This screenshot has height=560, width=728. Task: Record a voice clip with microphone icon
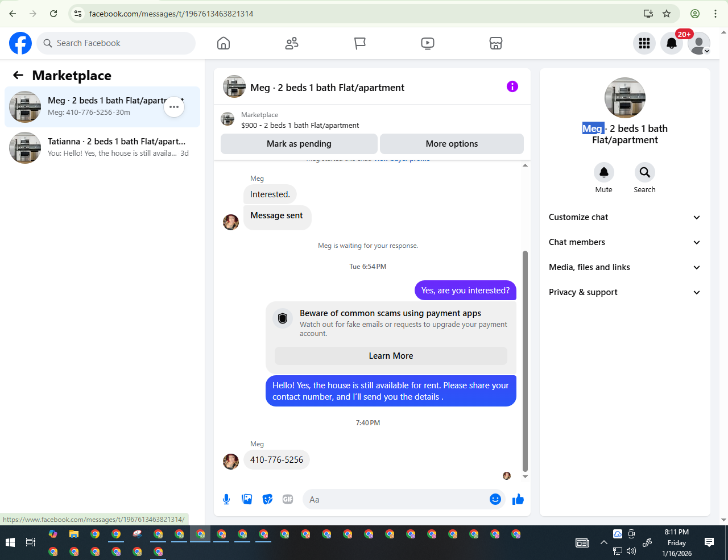coord(226,499)
